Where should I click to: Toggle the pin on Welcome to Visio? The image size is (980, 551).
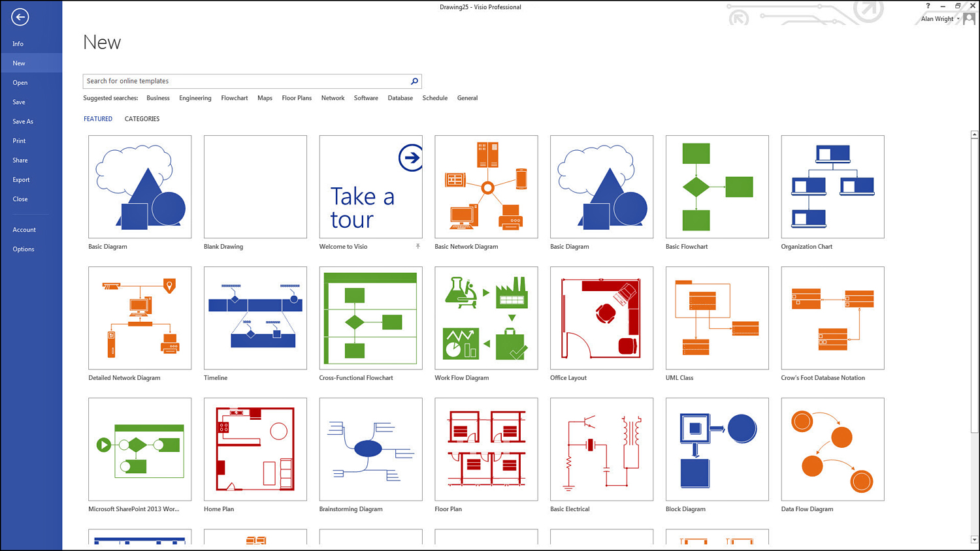(x=418, y=247)
